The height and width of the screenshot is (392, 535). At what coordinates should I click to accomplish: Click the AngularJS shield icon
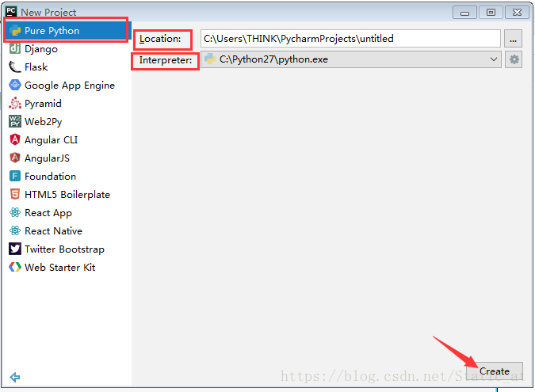click(x=15, y=158)
